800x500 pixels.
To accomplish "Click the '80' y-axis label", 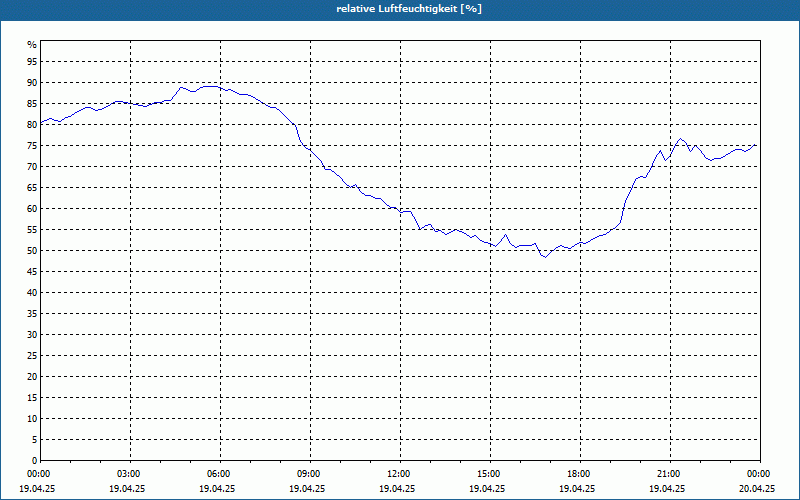I will pos(32,124).
